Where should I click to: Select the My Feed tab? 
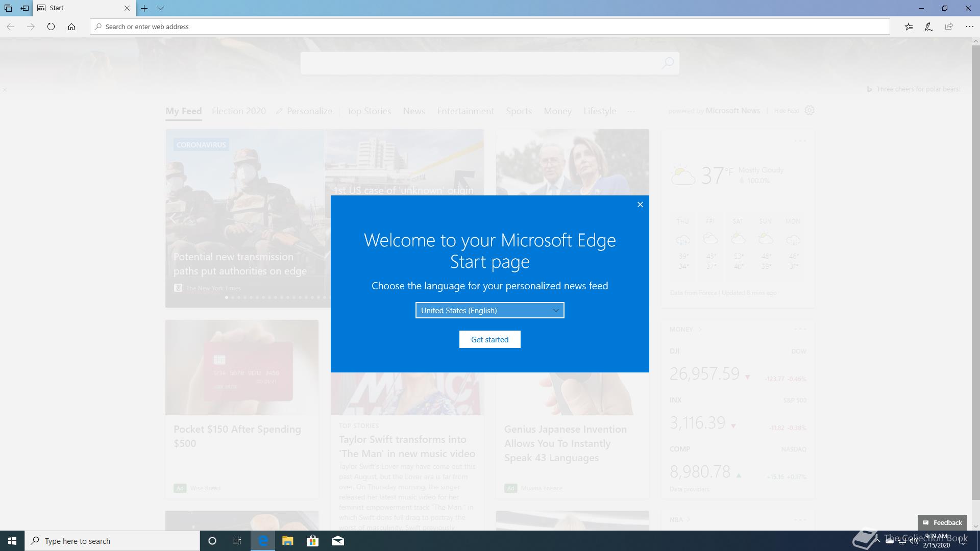[x=183, y=111]
